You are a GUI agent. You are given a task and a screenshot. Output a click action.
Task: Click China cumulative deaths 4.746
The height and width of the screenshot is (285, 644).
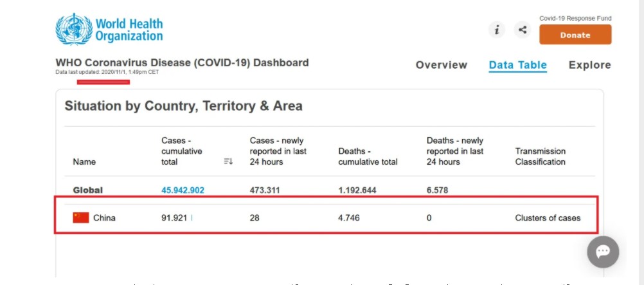(x=349, y=218)
